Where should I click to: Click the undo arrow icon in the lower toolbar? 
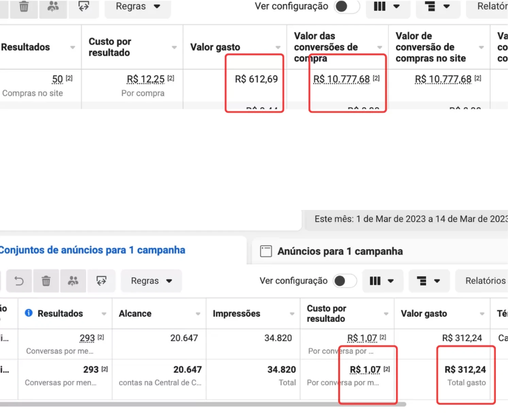(x=19, y=281)
